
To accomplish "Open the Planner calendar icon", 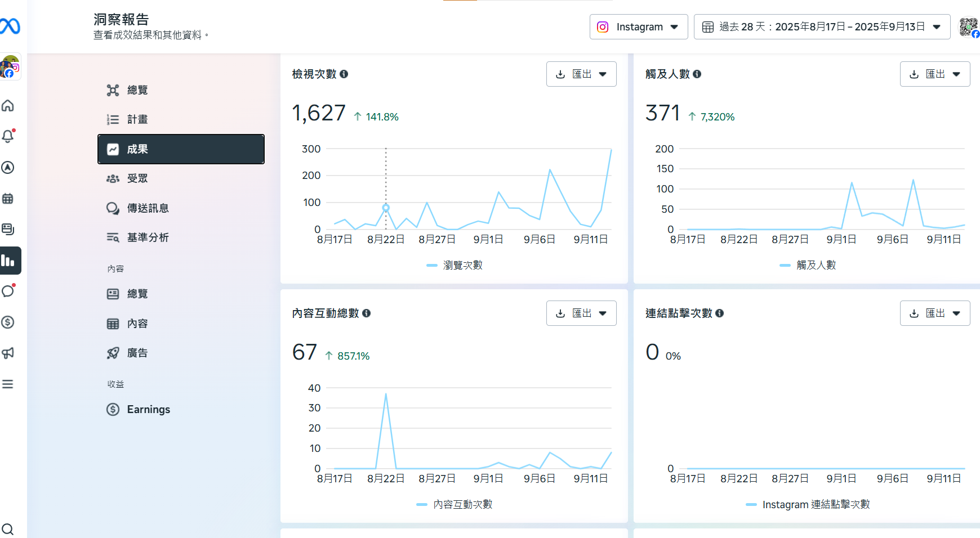I will pos(8,199).
